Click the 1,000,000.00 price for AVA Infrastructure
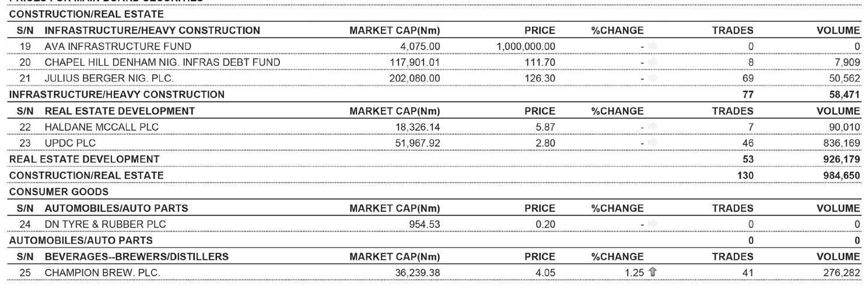The height and width of the screenshot is (290, 868). 525,46
